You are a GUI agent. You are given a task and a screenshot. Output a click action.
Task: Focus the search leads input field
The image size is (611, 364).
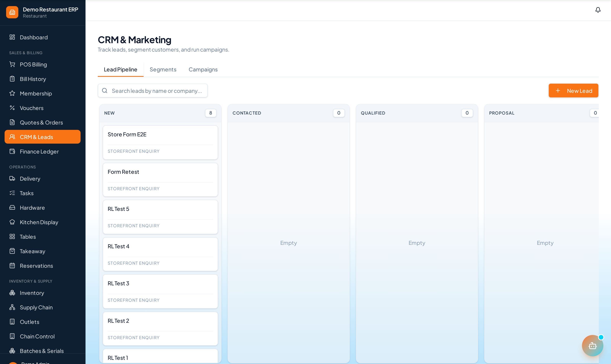[x=153, y=91]
